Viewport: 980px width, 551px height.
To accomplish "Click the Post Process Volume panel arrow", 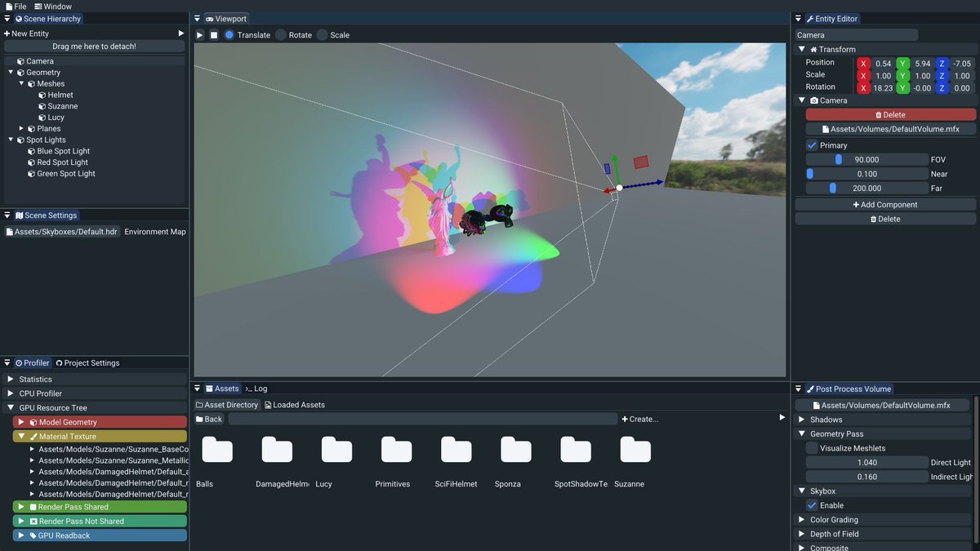I will pyautogui.click(x=798, y=389).
